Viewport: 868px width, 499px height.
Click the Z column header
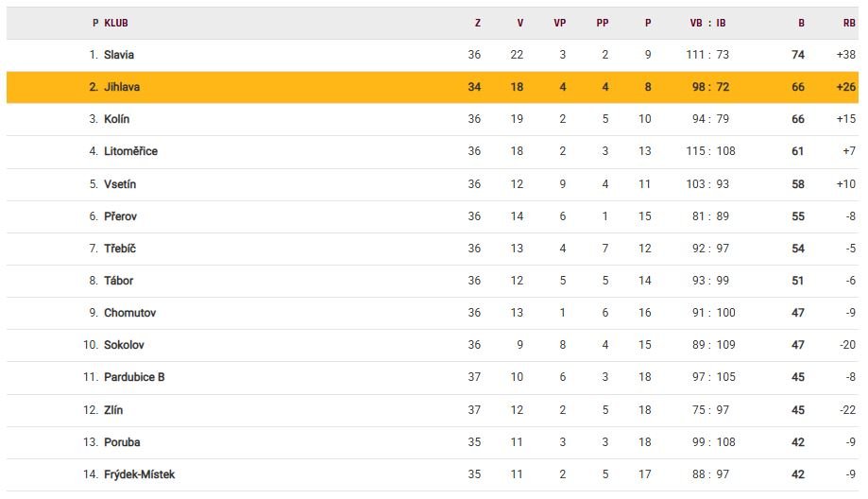point(477,24)
